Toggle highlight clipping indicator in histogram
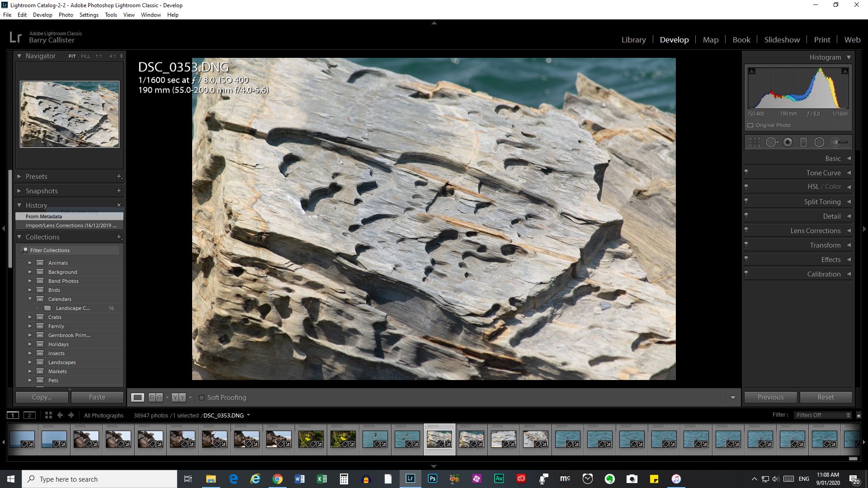 [x=844, y=71]
